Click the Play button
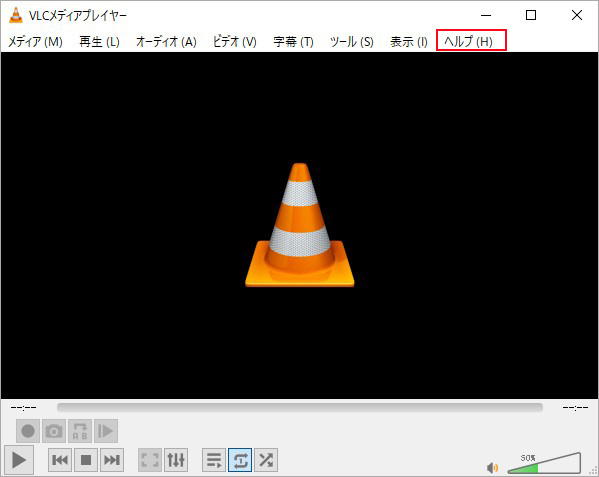This screenshot has width=599, height=477. pyautogui.click(x=19, y=460)
